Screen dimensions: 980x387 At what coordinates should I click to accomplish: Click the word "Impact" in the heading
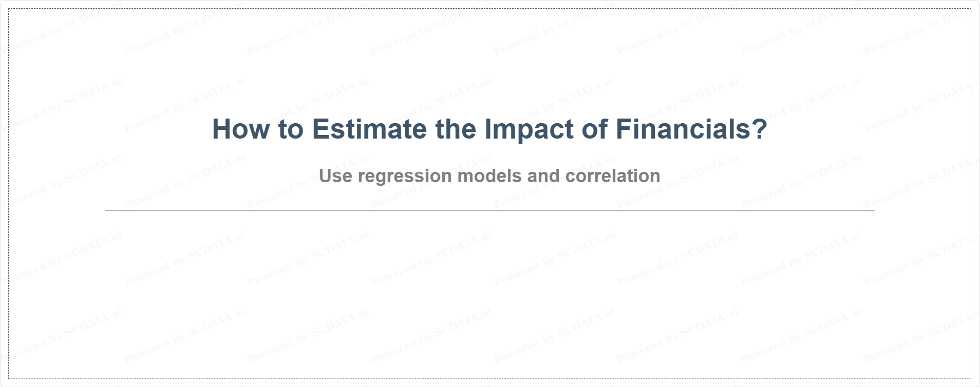coord(529,129)
